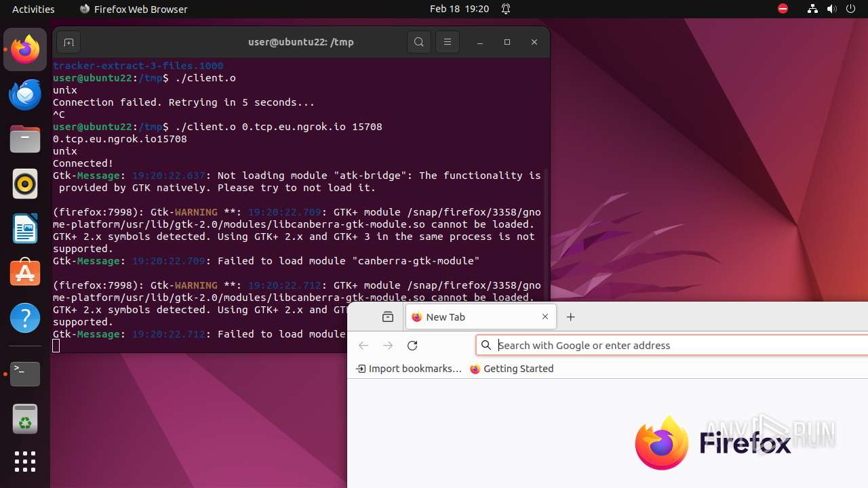
Task: Reload the current Firefox page
Action: click(412, 345)
